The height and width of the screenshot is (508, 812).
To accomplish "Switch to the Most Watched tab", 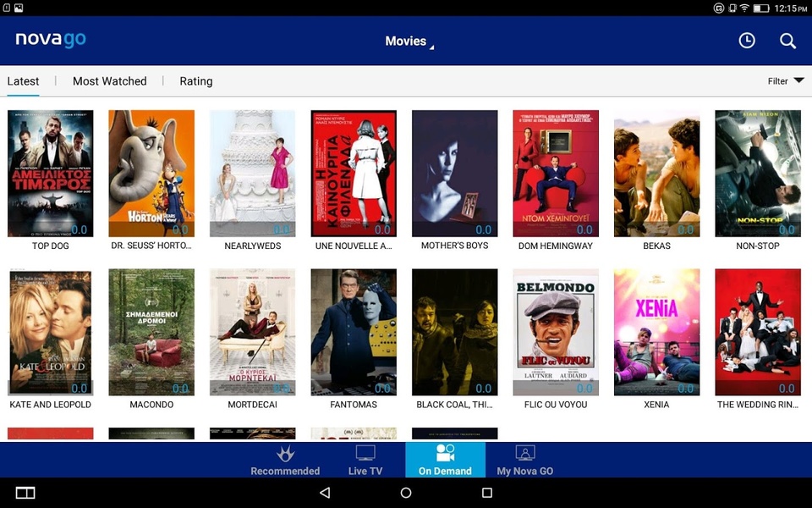I will [x=110, y=81].
